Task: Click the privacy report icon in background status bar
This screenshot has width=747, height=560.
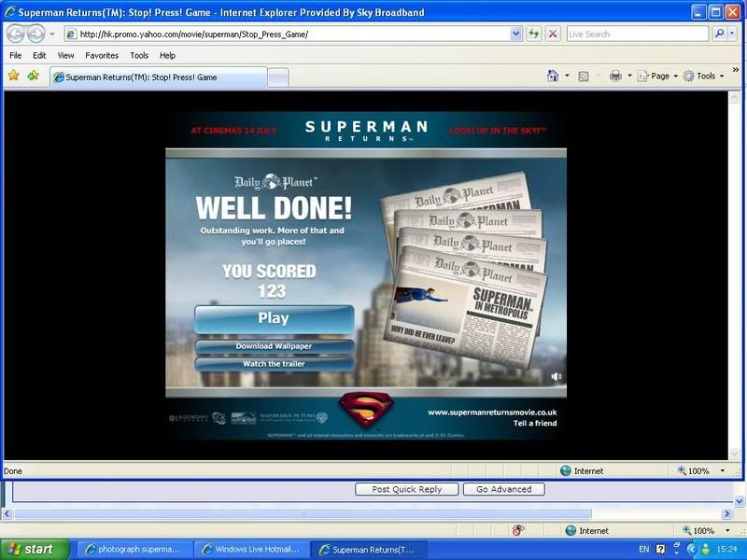Action: [518, 530]
